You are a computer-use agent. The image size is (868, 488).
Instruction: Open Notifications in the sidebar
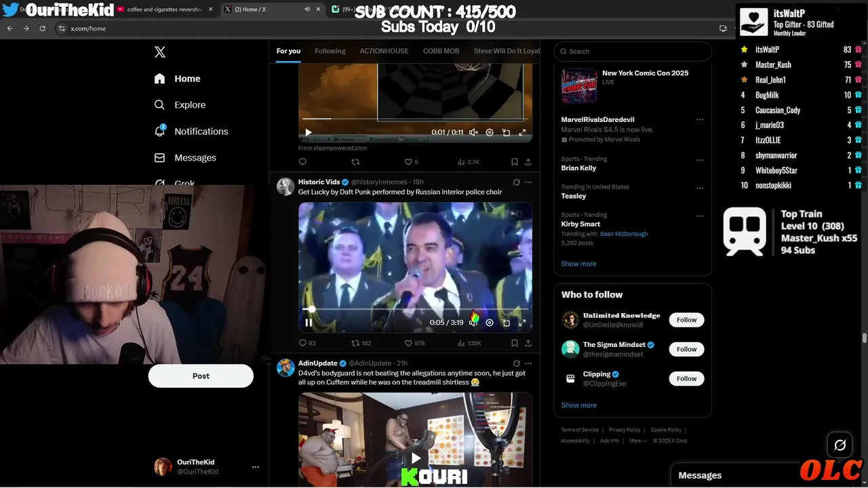pos(191,131)
